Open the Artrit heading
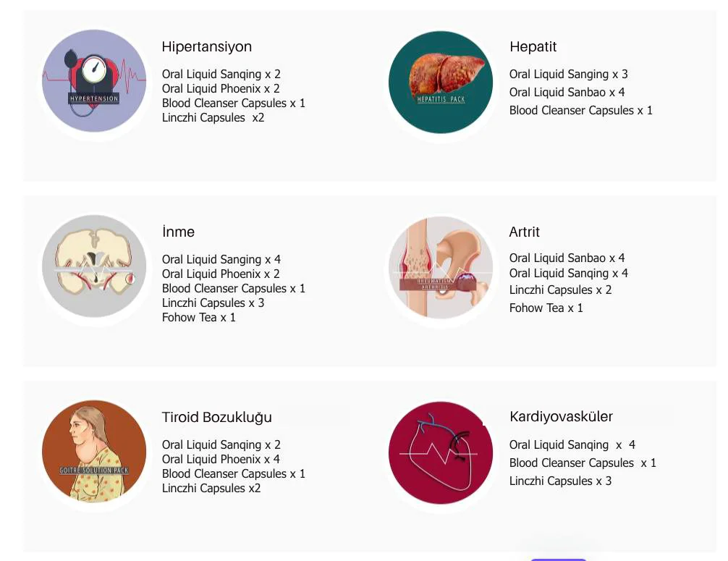This screenshot has height=561, width=728. (x=525, y=232)
